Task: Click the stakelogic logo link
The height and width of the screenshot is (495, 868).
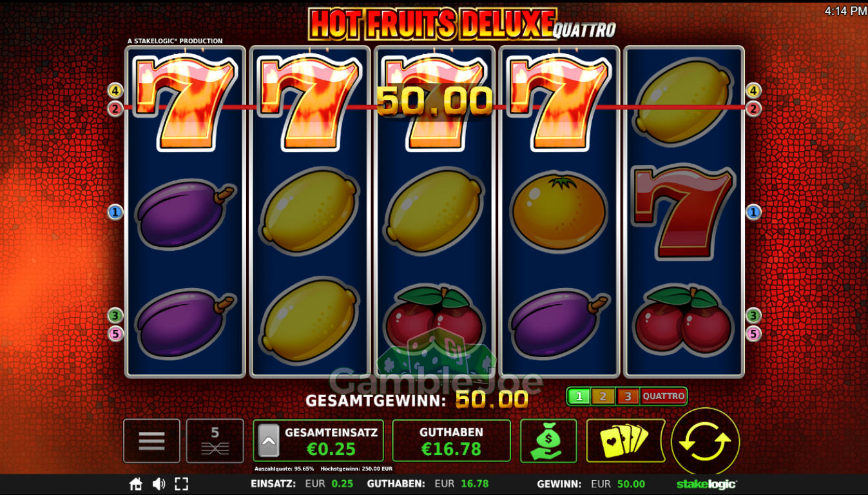Action: pyautogui.click(x=706, y=484)
